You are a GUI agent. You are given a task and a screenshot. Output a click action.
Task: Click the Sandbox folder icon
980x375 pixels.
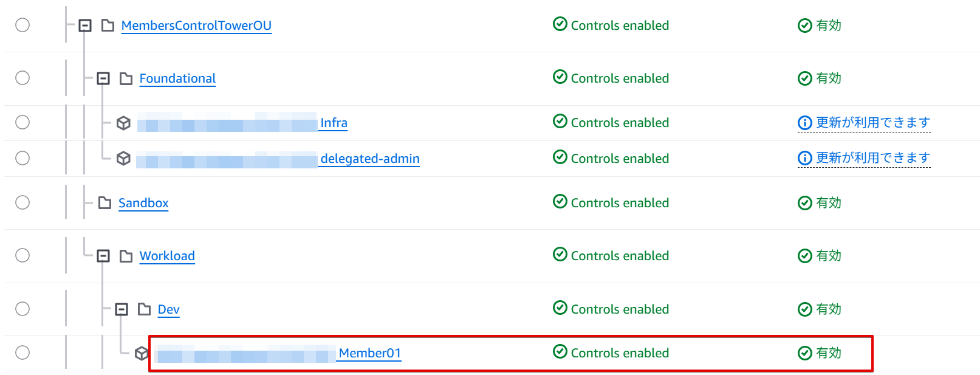105,203
